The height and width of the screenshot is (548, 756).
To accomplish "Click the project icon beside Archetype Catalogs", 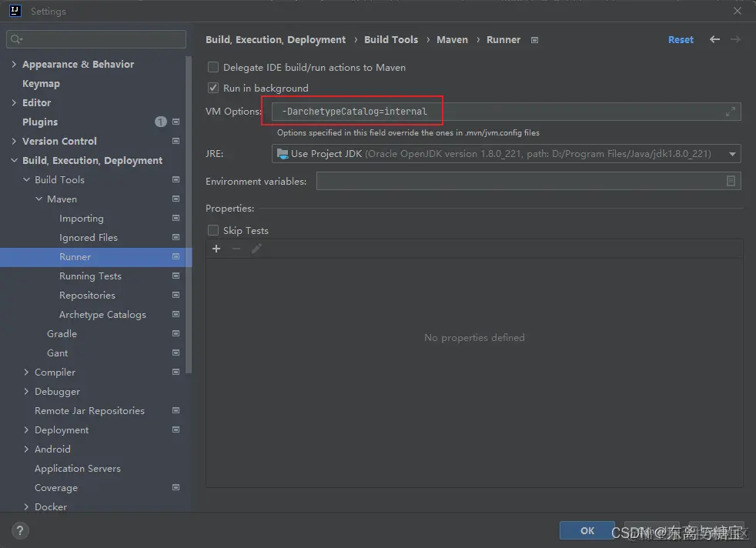I will click(x=176, y=315).
